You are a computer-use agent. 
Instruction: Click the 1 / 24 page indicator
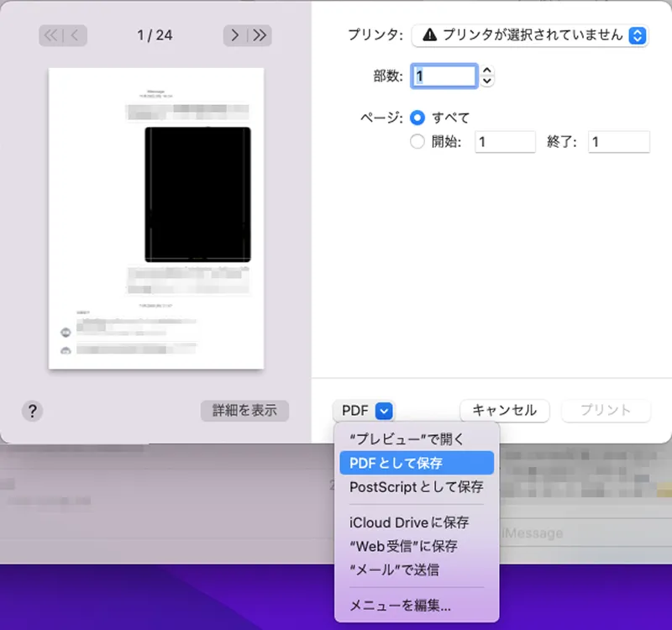(155, 35)
